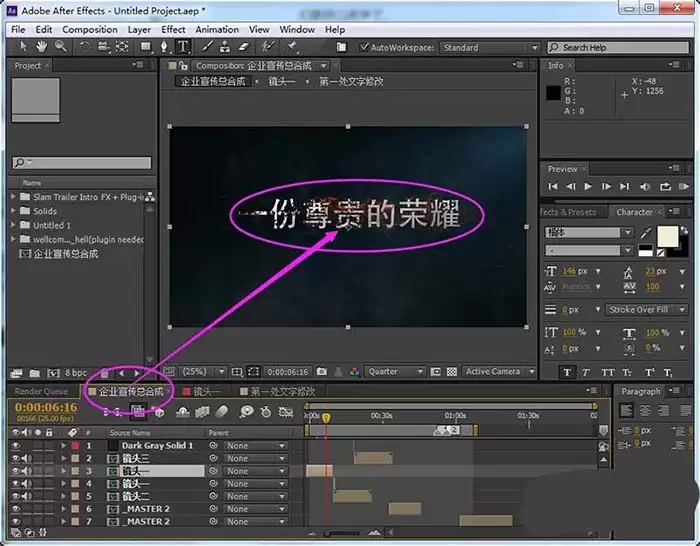This screenshot has width=700, height=546.
Task: Hide the Dark Gray Solid 1 layer
Action: [x=16, y=446]
